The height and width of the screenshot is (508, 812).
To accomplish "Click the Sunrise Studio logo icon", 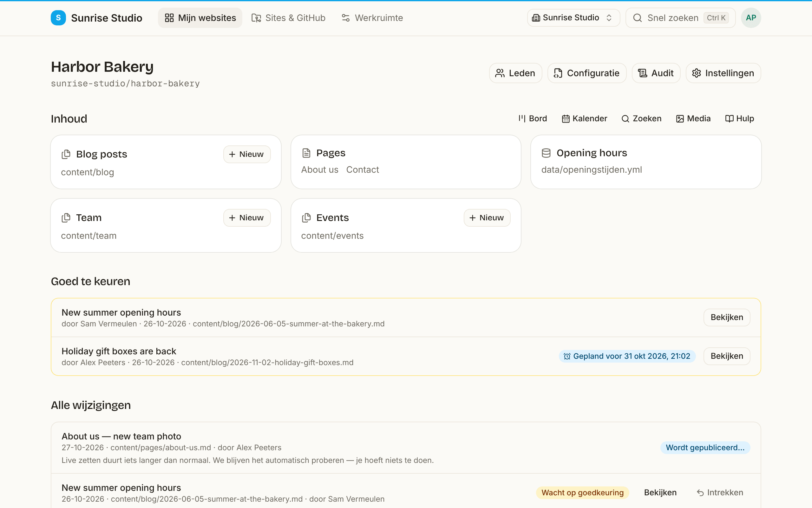I will pyautogui.click(x=58, y=18).
